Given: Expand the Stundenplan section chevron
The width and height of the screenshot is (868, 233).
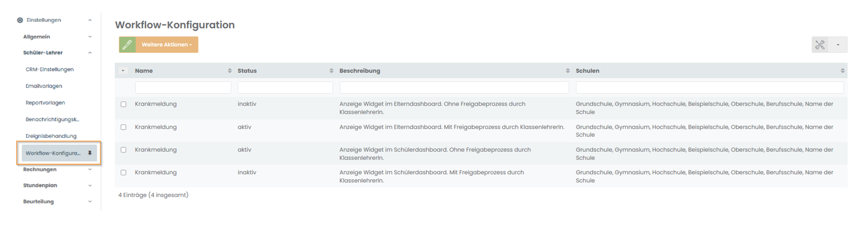Looking at the screenshot, I should click(x=90, y=186).
